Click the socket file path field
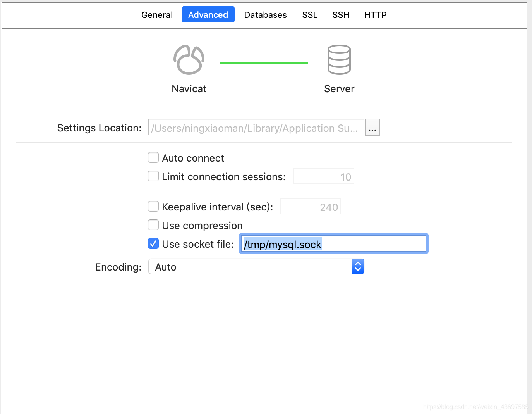This screenshot has width=532, height=414. 334,244
